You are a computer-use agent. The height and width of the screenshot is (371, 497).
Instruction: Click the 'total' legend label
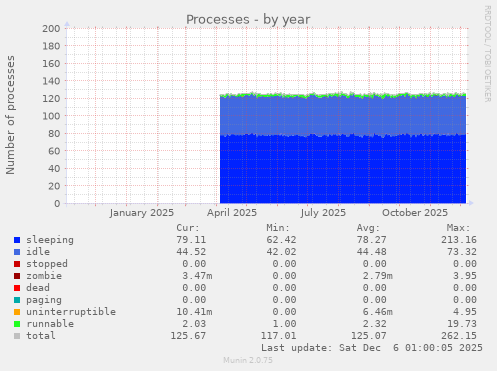[41, 336]
